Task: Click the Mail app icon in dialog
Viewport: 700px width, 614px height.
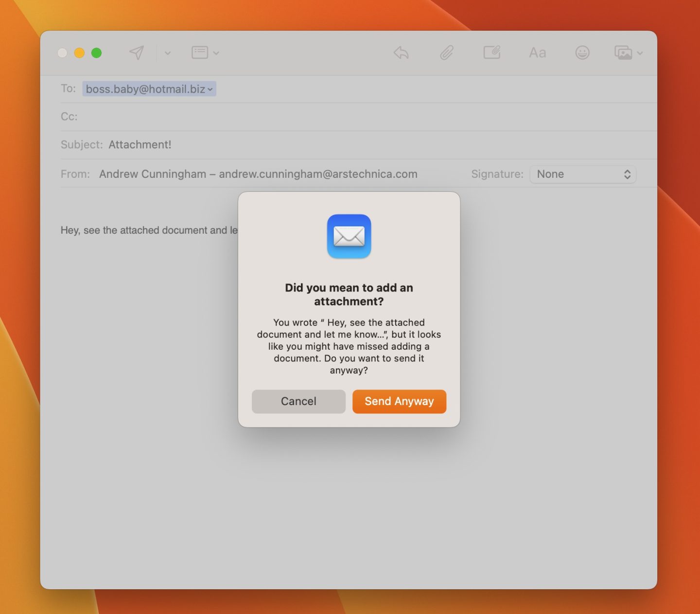Action: click(349, 236)
